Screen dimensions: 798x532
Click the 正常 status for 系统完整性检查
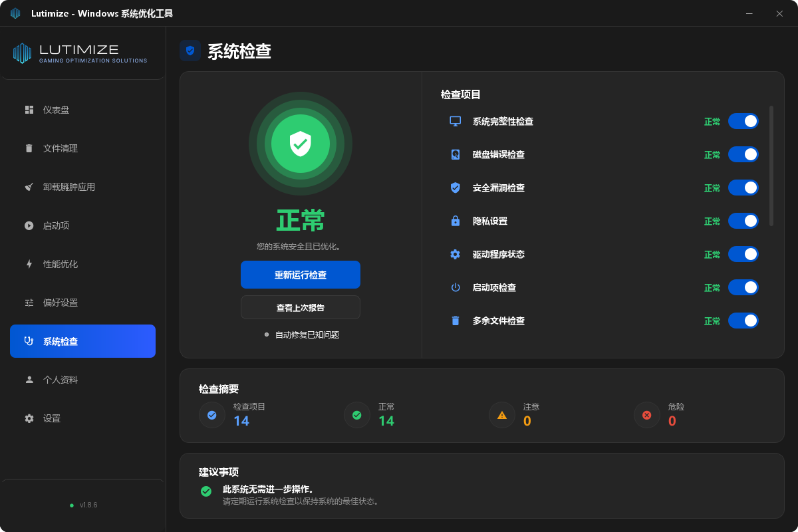point(712,122)
